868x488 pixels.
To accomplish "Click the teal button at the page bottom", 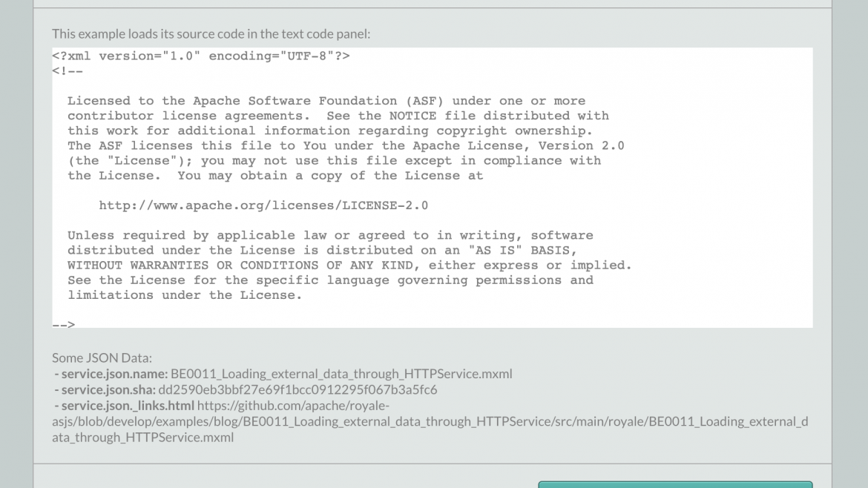I will coord(674,484).
